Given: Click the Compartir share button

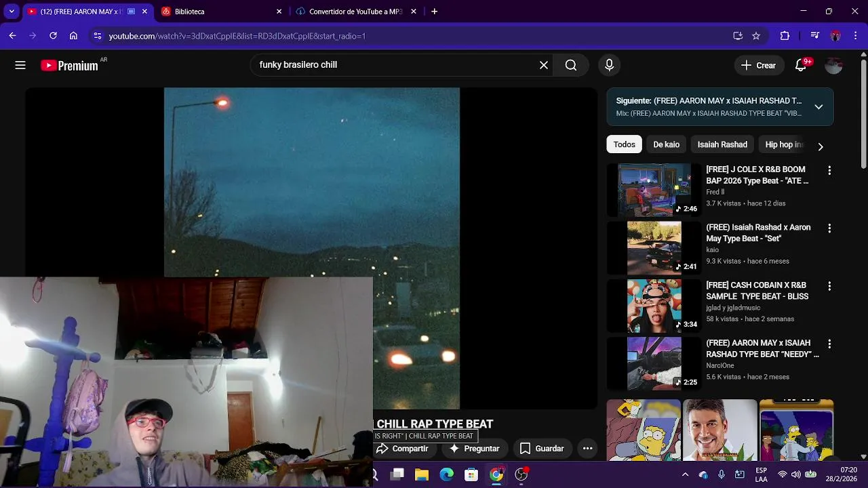Looking at the screenshot, I should [403, 449].
